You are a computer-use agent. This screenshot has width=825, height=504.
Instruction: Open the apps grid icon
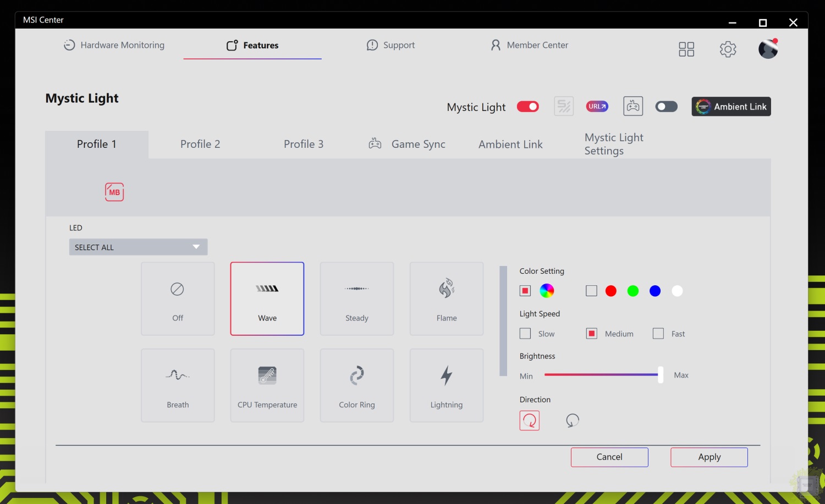tap(686, 49)
